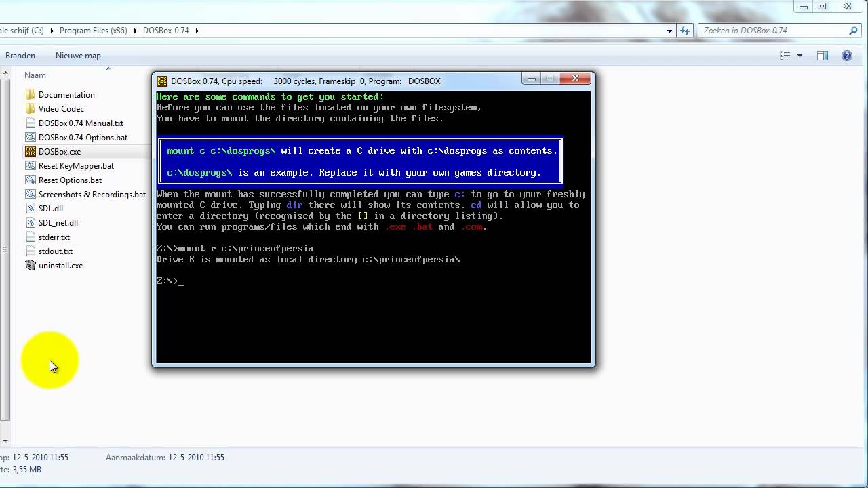Click the DOSBox.exe application icon

pyautogui.click(x=30, y=152)
